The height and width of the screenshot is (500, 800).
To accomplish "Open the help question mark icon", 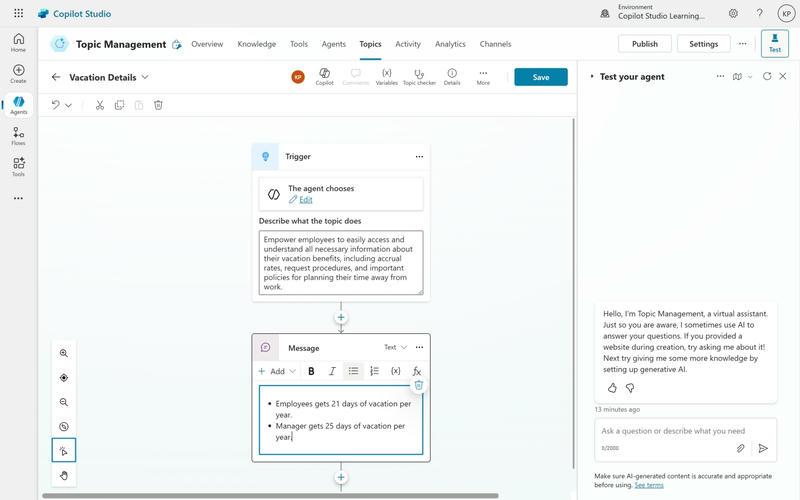I will click(760, 13).
